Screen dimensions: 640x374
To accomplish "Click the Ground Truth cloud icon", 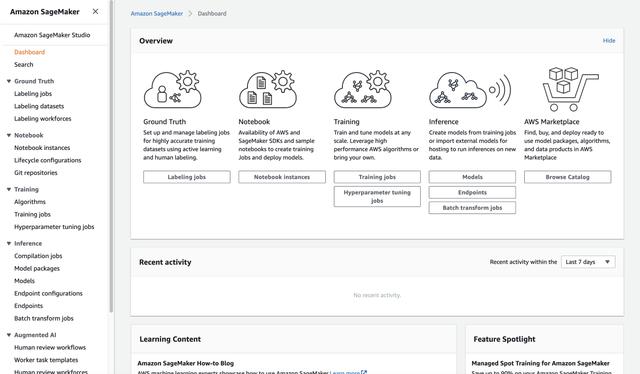I will coord(172,89).
